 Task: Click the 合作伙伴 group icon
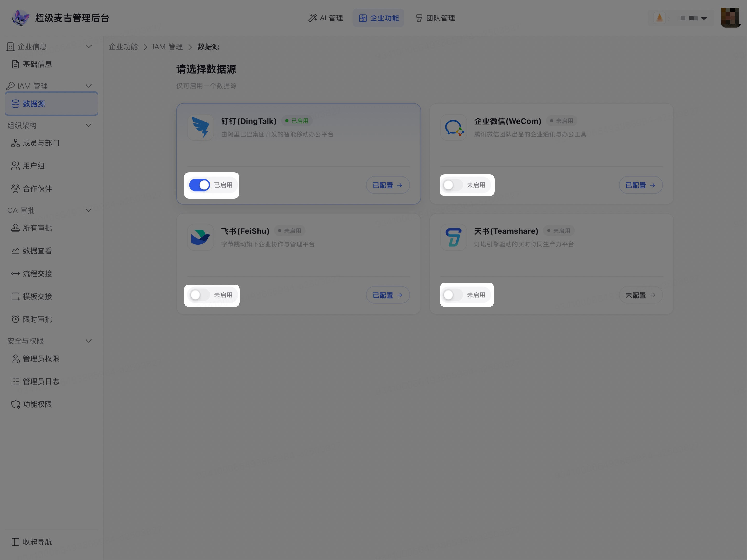tap(16, 188)
